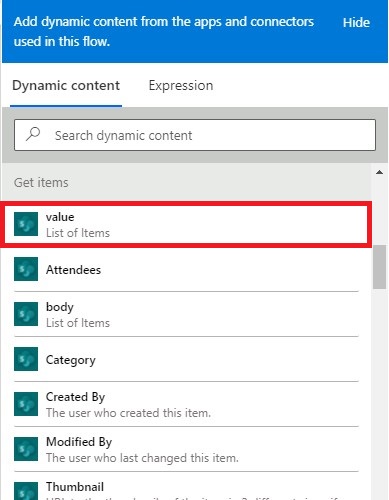Viewport: 389px width, 500px height.
Task: Click the SharePoint icon beside body
Action: click(26, 314)
